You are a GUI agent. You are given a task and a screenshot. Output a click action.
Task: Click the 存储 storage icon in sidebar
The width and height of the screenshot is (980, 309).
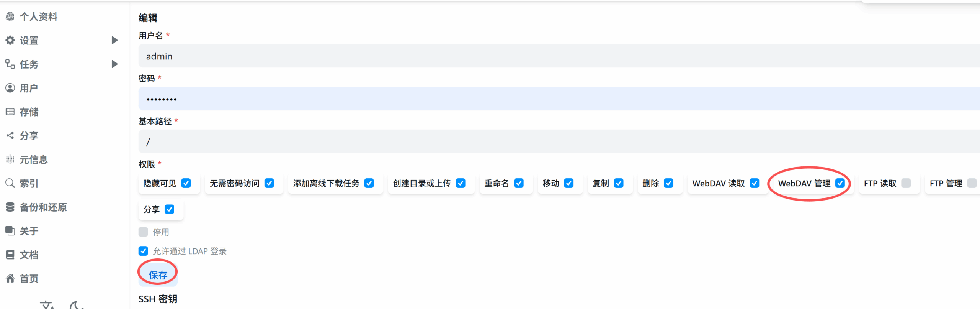(x=10, y=112)
